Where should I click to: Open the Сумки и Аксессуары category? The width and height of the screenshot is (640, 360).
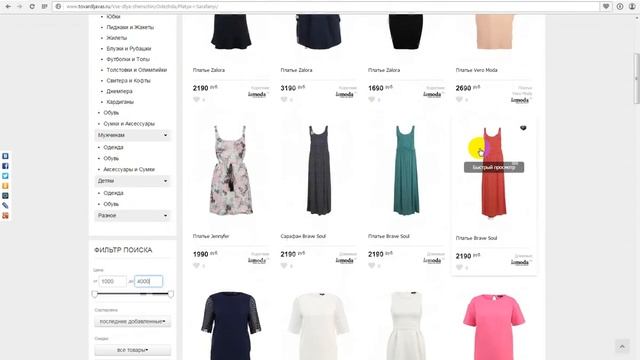[129, 124]
